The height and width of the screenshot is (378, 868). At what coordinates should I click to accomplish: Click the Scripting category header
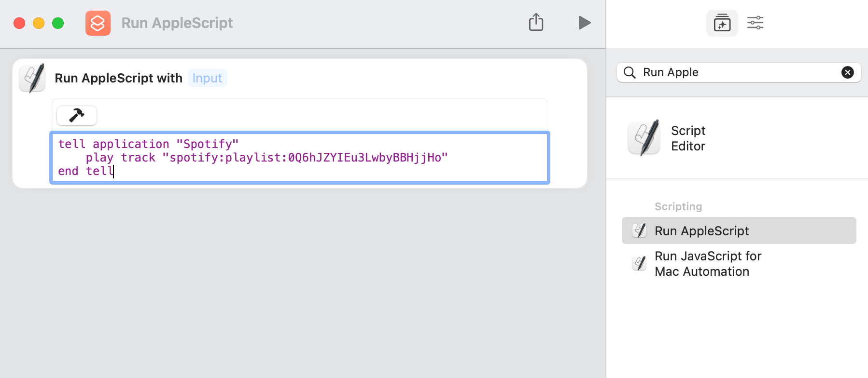point(678,206)
